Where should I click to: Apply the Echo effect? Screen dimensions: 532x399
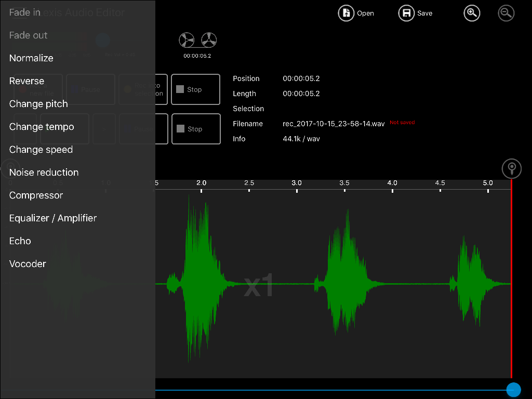coord(20,241)
